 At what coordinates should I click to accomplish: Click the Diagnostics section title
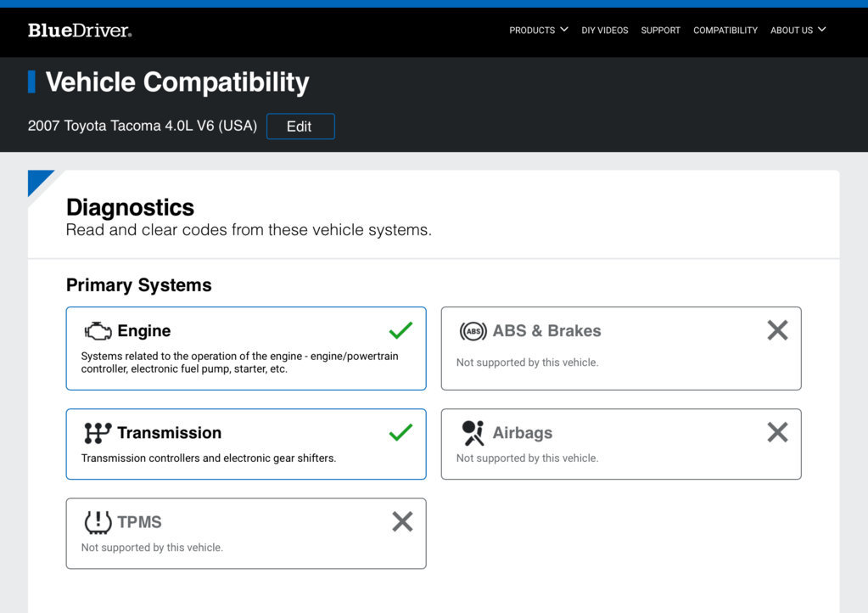pos(130,208)
